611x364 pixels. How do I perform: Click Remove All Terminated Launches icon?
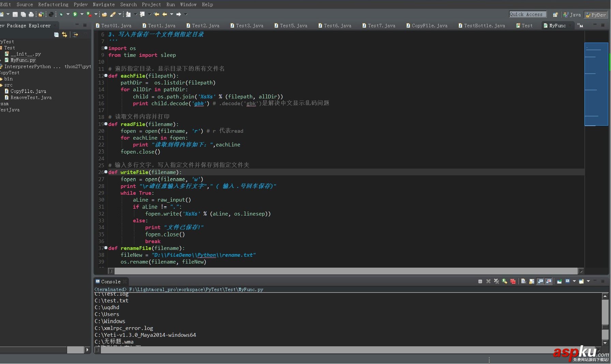point(496,281)
